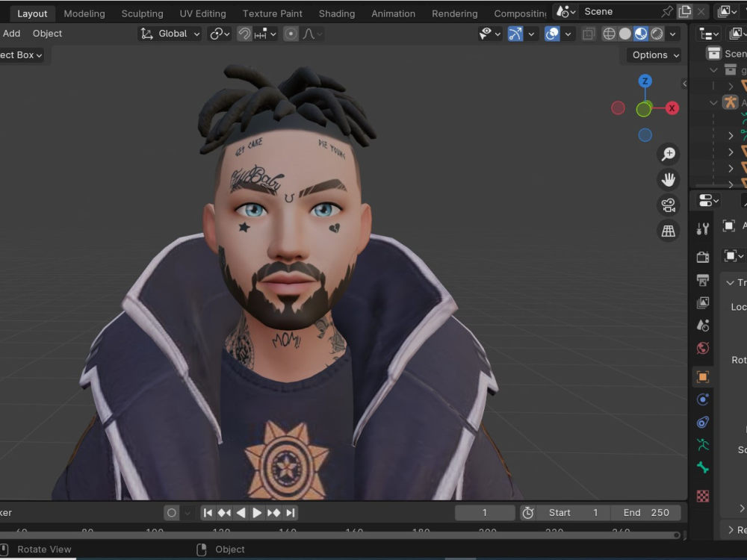
Task: Toggle proportional editing in the header
Action: point(289,34)
